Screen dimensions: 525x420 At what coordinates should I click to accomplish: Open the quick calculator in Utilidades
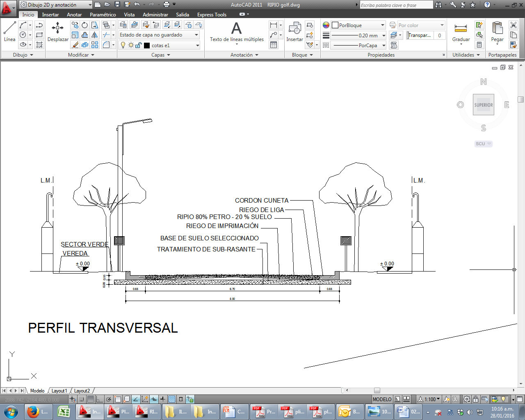click(x=479, y=45)
